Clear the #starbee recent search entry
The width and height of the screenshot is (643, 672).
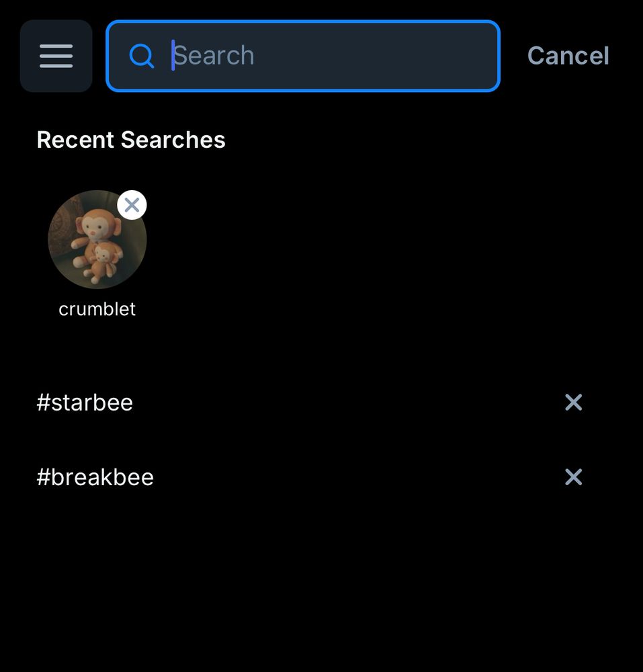[x=573, y=402]
